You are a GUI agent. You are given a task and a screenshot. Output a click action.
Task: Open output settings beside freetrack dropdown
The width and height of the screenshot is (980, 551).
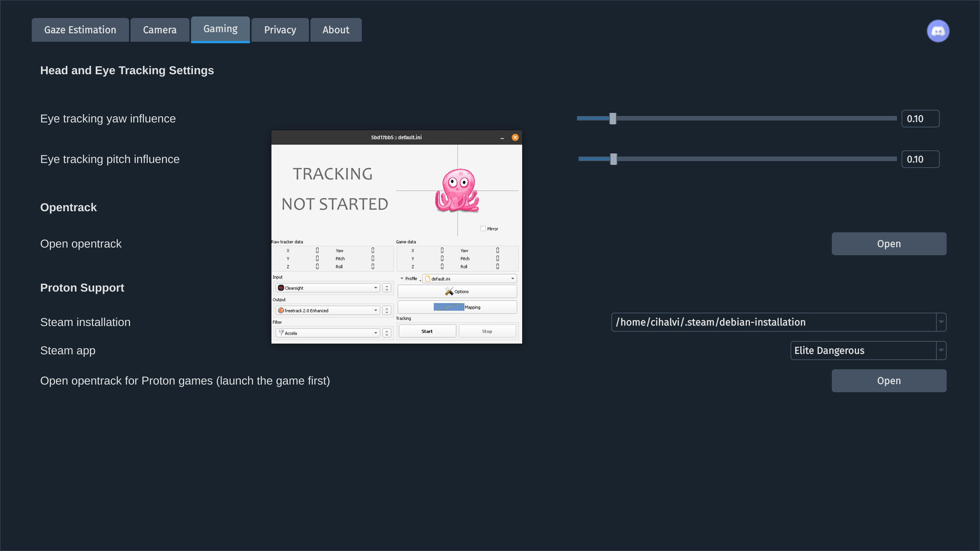tap(386, 310)
